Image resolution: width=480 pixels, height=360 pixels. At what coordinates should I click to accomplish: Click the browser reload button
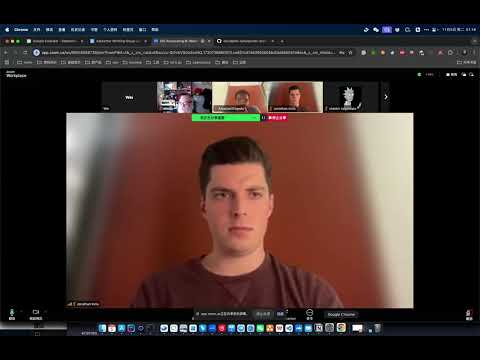[25, 53]
